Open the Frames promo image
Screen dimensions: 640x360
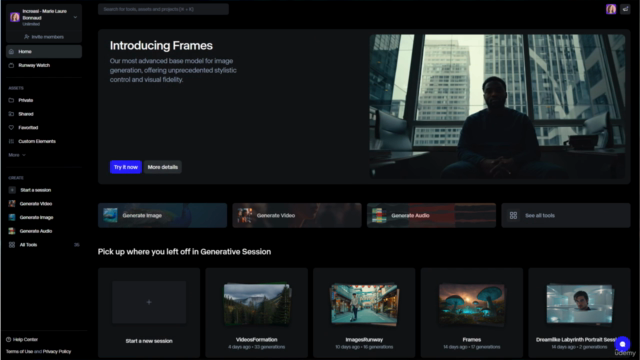pos(497,106)
